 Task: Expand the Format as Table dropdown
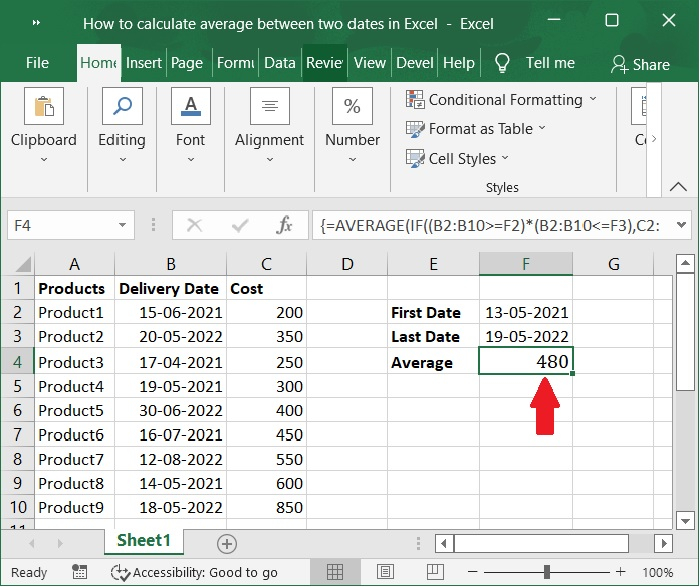coord(542,129)
